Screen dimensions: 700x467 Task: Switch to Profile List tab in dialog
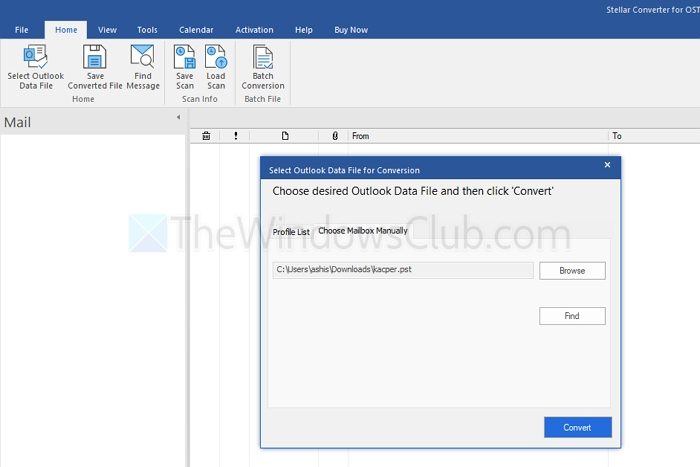tap(291, 232)
